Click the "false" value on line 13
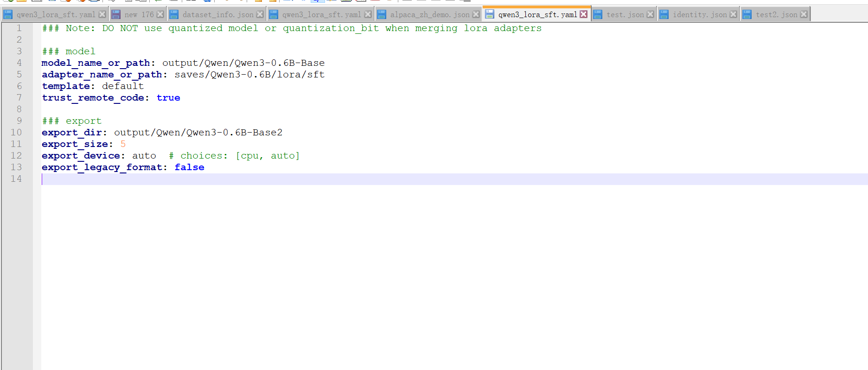This screenshot has width=868, height=370. (x=189, y=167)
